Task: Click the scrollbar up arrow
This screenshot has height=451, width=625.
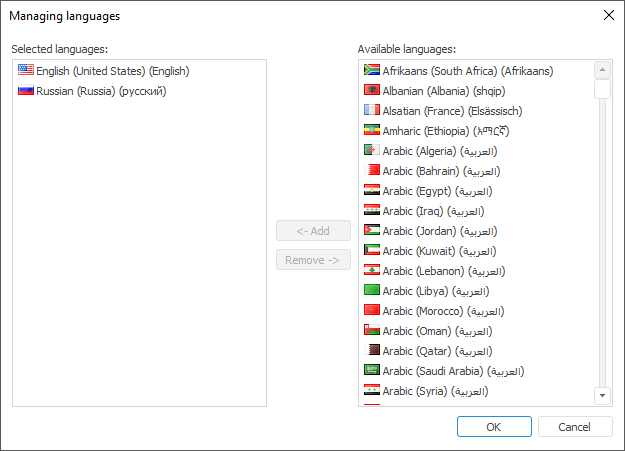Action: point(602,70)
